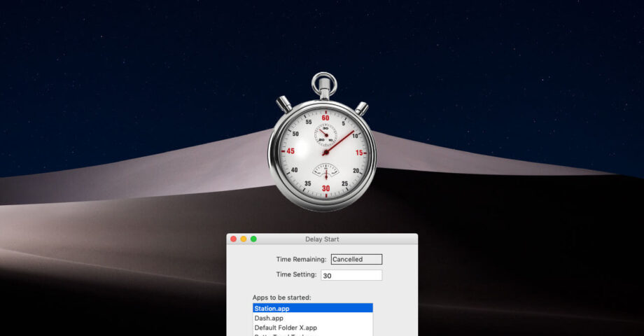Minimize the Delay Start window
This screenshot has height=336, width=644.
244,239
